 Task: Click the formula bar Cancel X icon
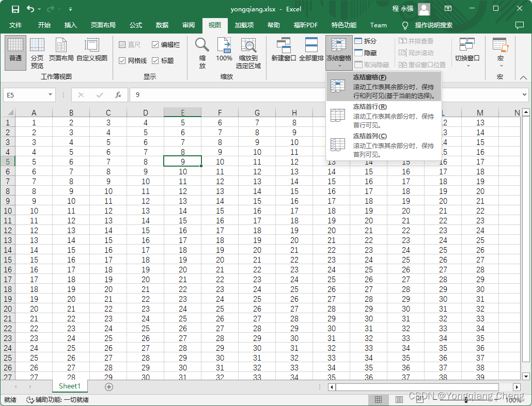[81, 95]
